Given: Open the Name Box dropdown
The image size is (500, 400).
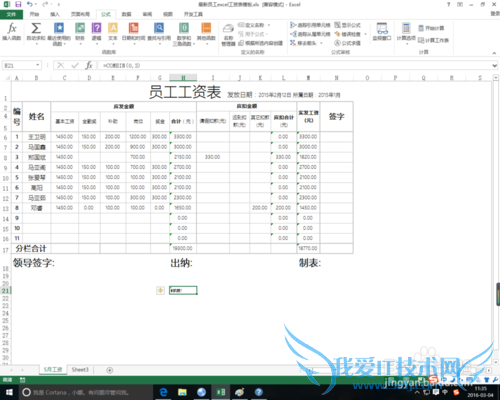Looking at the screenshot, I should pyautogui.click(x=38, y=65).
